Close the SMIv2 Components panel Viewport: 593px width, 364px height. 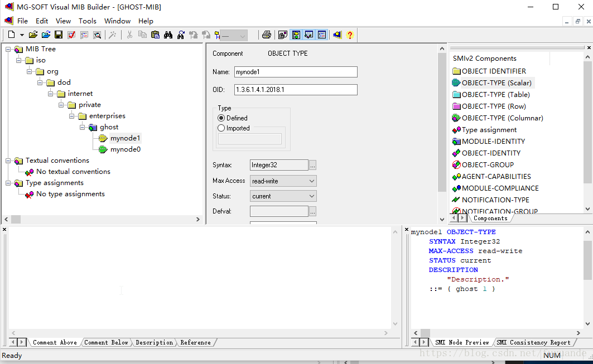point(589,47)
